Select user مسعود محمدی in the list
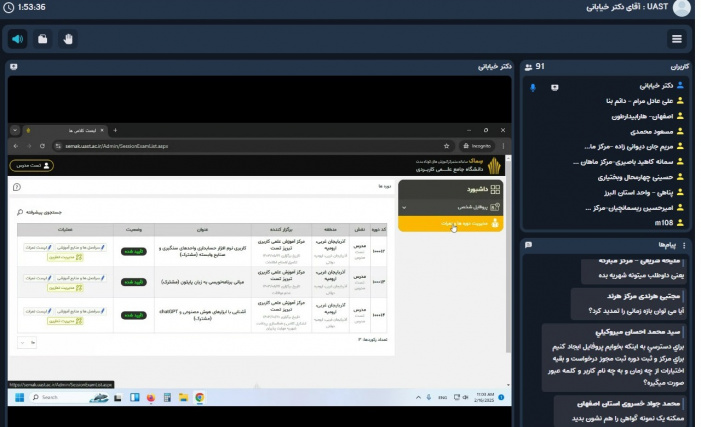This screenshot has width=701, height=427. (x=647, y=131)
